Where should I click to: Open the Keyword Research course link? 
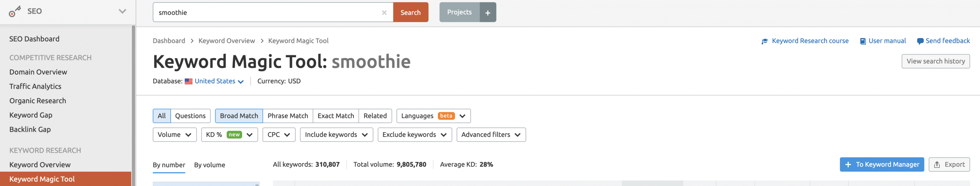(x=810, y=41)
